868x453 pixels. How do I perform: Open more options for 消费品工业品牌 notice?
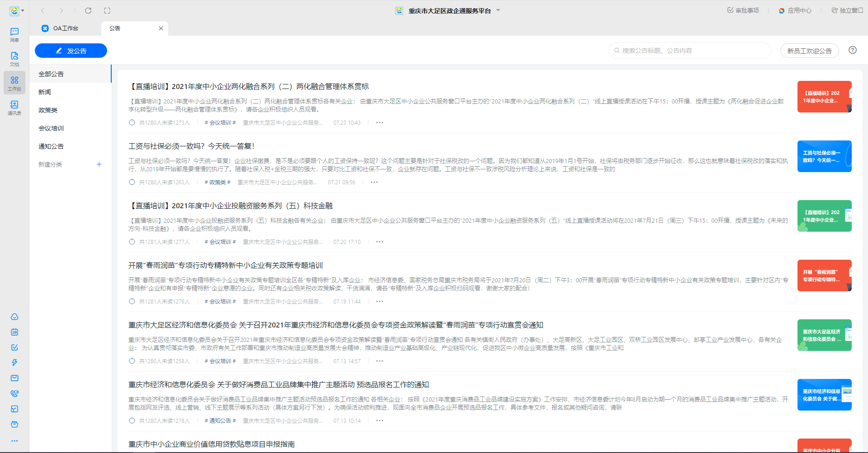click(x=380, y=420)
